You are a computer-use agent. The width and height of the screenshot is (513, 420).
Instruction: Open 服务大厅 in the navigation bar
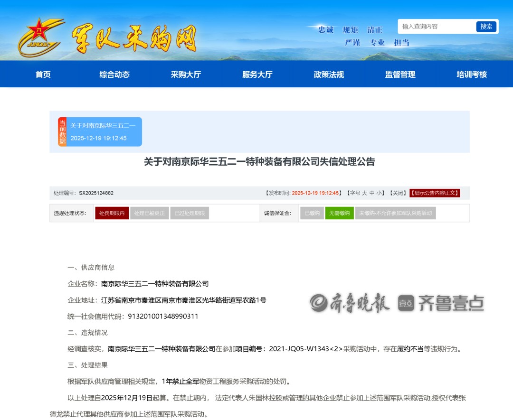tap(257, 75)
